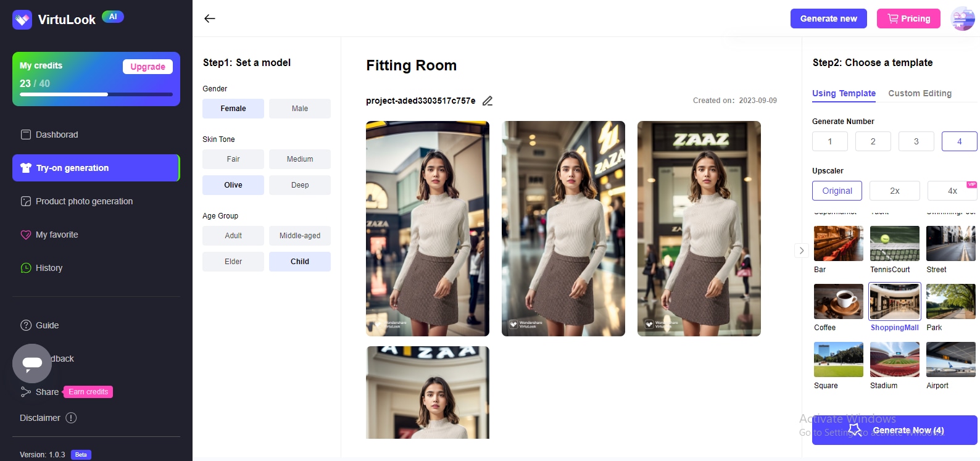Viewport: 980px width, 461px height.
Task: Open the Disclaimer link
Action: coord(40,418)
